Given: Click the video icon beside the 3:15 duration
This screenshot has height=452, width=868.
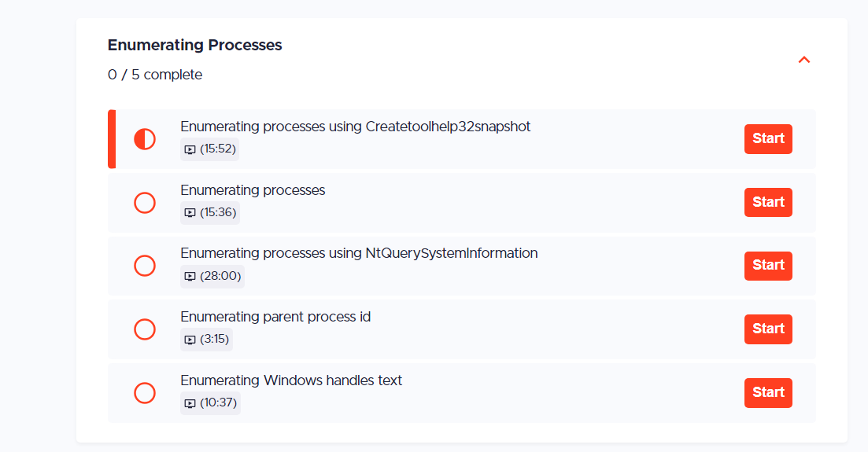Looking at the screenshot, I should coord(190,340).
